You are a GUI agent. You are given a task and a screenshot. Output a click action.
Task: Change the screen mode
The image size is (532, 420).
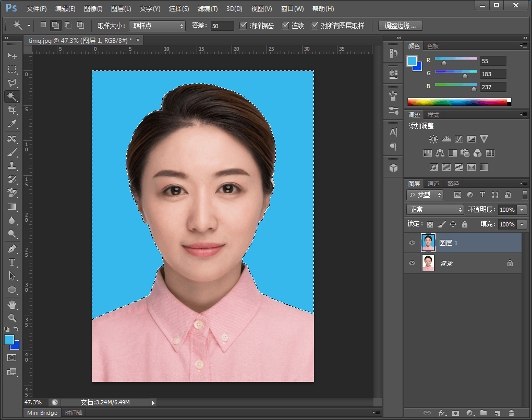tap(12, 372)
